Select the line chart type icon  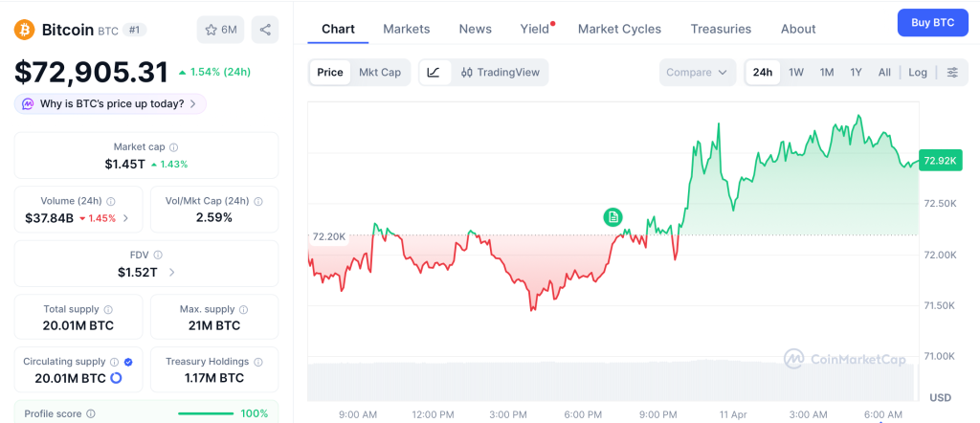pos(434,73)
